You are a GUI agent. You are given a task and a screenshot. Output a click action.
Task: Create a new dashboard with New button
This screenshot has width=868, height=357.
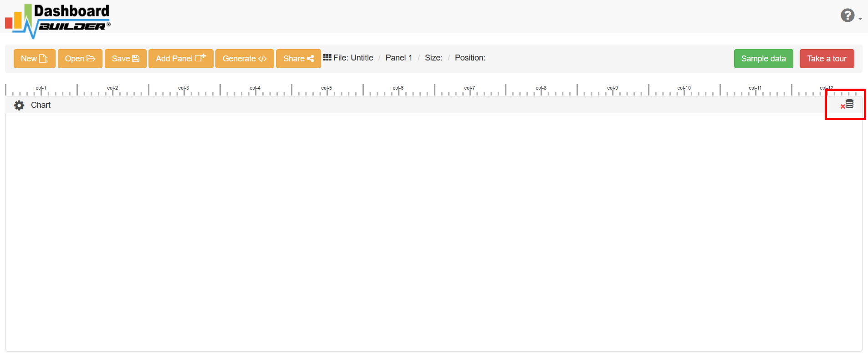click(34, 59)
